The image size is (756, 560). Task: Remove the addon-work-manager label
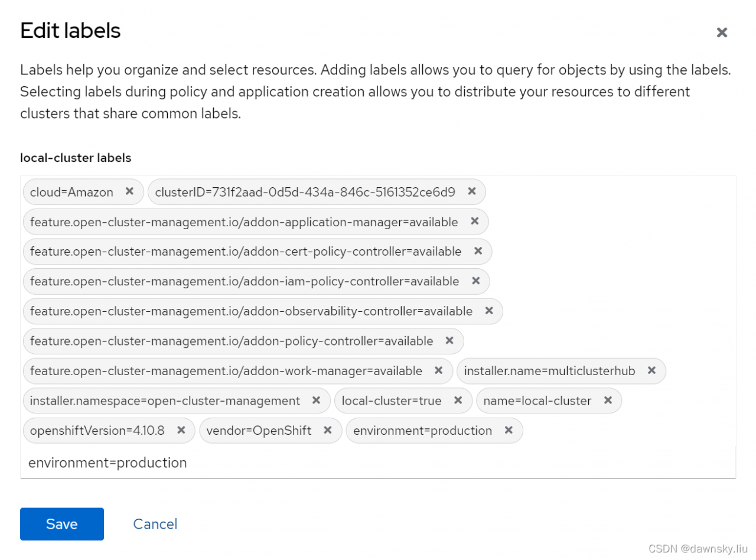439,371
